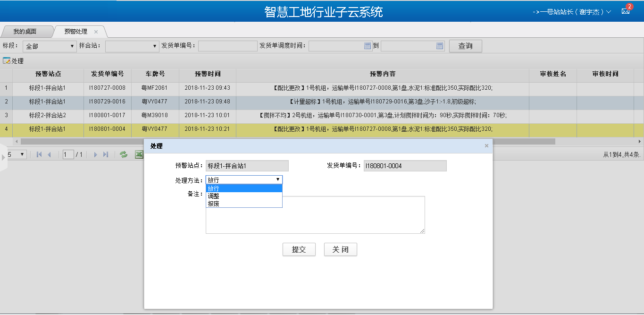Click the 查询 button
Viewport: 644px width, 315px height.
[x=465, y=46]
